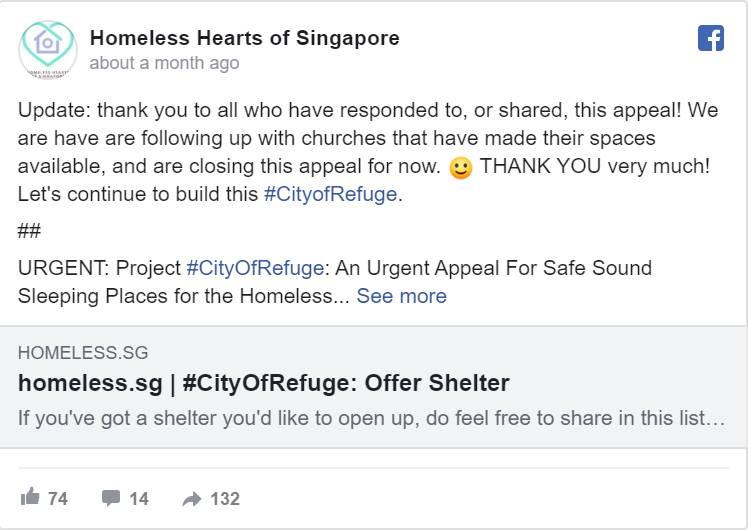
Task: Click the comment speech bubble icon
Action: point(111,497)
